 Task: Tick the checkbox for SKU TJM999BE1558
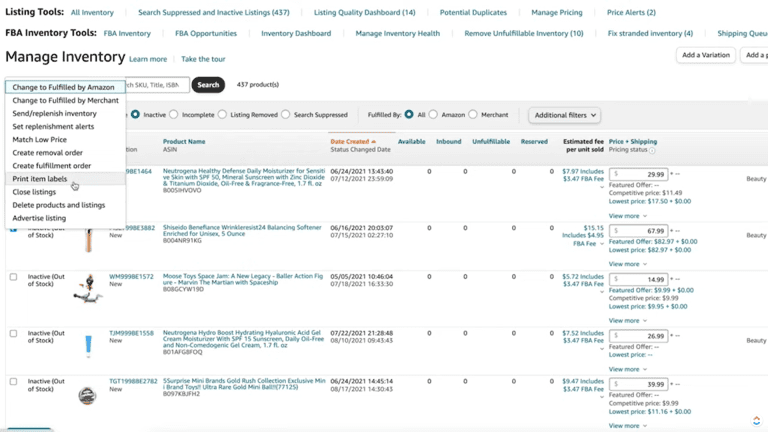coord(13,333)
